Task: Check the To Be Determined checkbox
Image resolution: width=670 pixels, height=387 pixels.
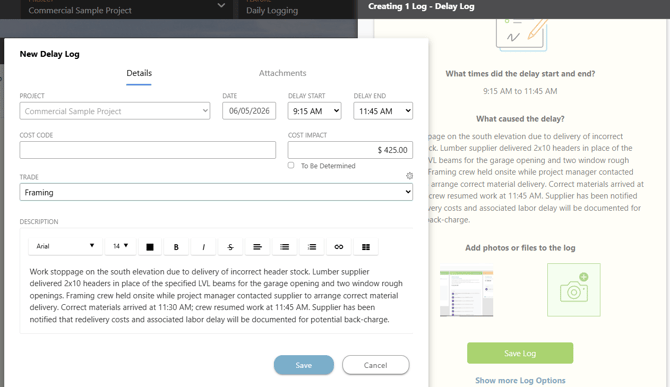Action: [x=291, y=165]
